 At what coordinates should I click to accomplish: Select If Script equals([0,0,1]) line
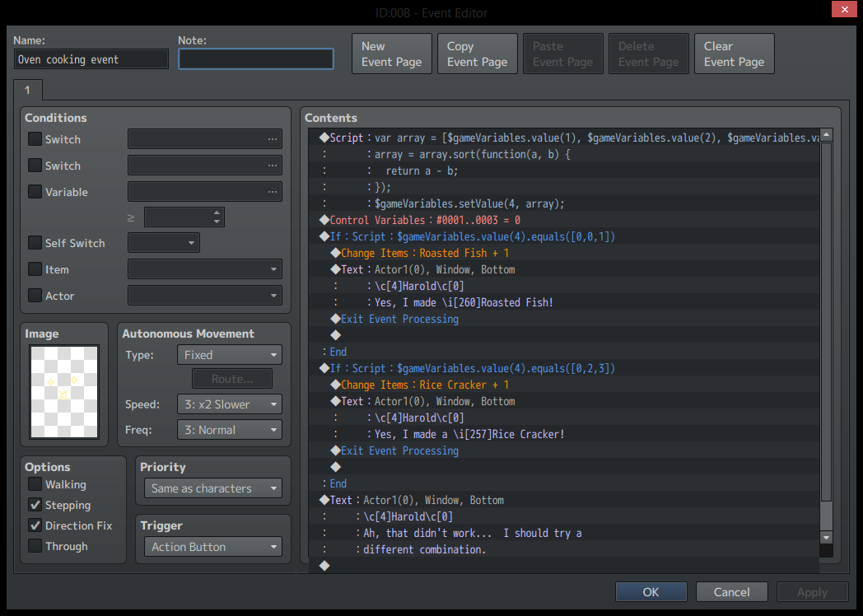click(564, 236)
